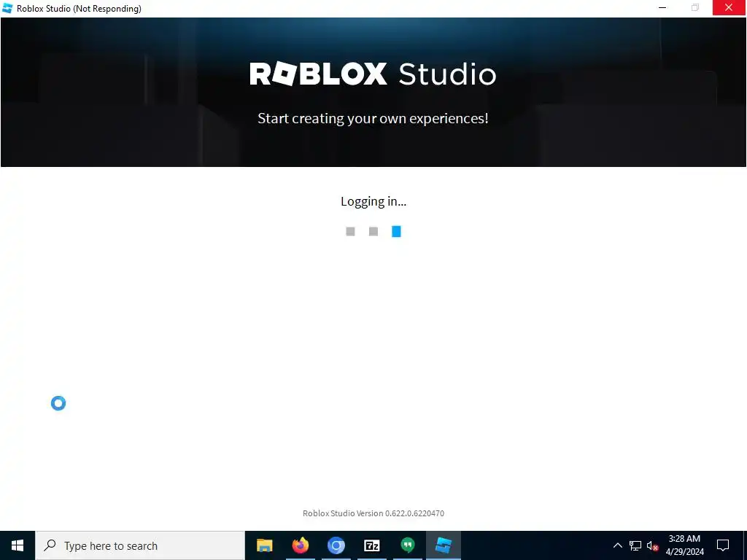The width and height of the screenshot is (747, 560).
Task: Click the Roblox Studio Version 0.622.0.6220470 text
Action: (x=373, y=513)
